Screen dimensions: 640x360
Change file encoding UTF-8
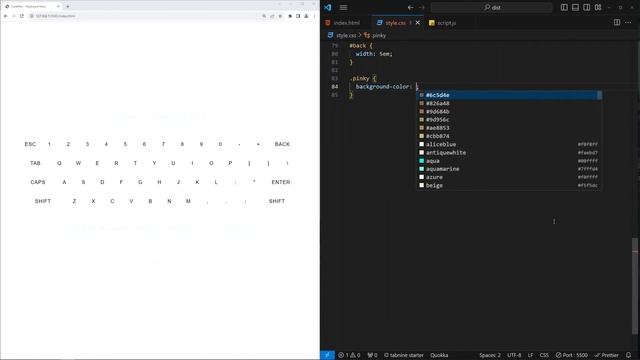514,355
